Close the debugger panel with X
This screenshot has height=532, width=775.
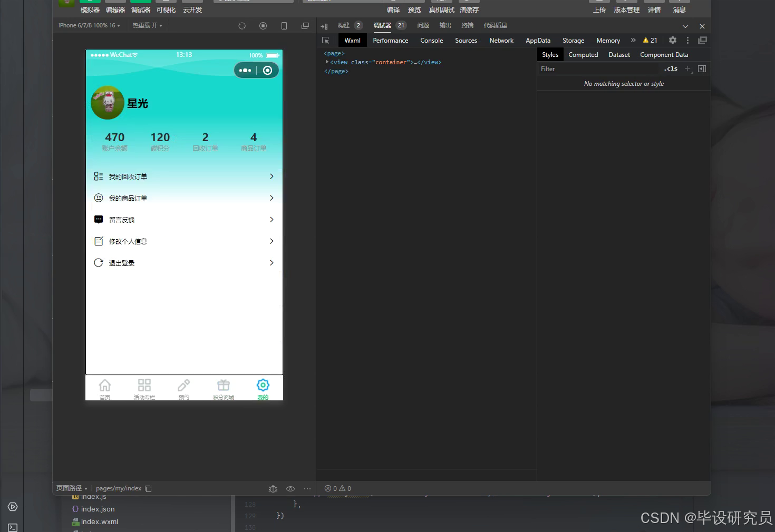pyautogui.click(x=702, y=26)
